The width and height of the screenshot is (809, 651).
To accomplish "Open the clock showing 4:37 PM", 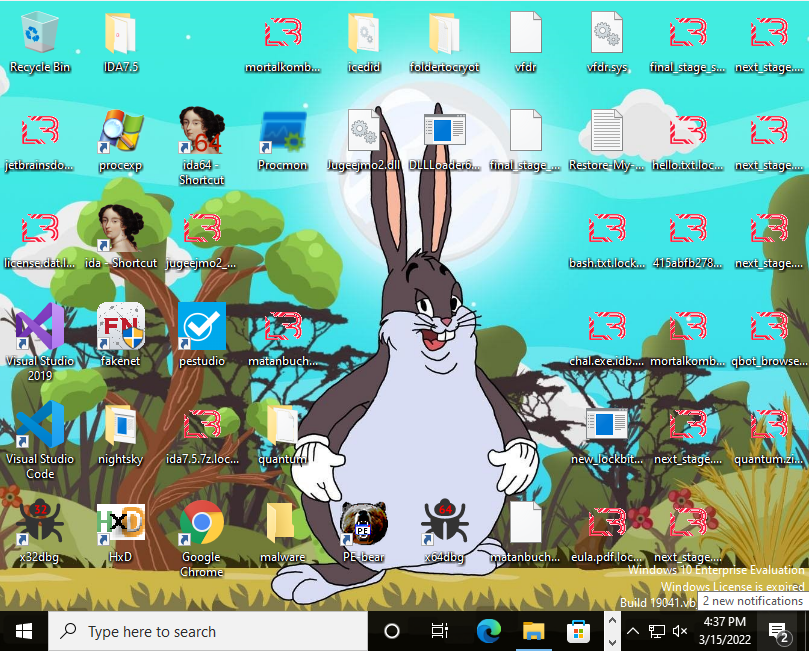I will [724, 631].
